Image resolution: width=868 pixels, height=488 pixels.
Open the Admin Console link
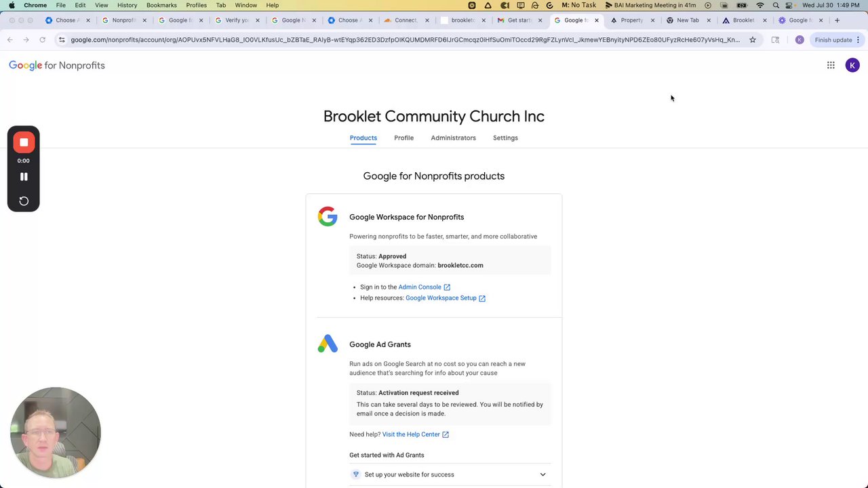[420, 287]
